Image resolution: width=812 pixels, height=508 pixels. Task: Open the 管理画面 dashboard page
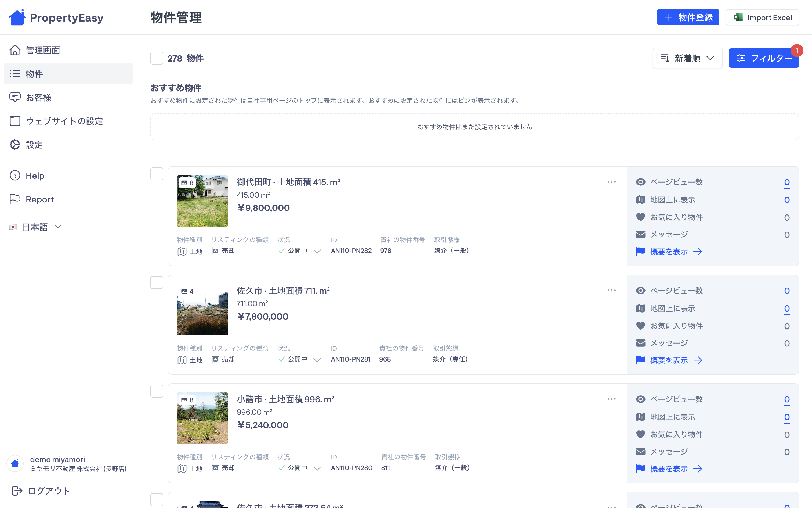point(68,50)
